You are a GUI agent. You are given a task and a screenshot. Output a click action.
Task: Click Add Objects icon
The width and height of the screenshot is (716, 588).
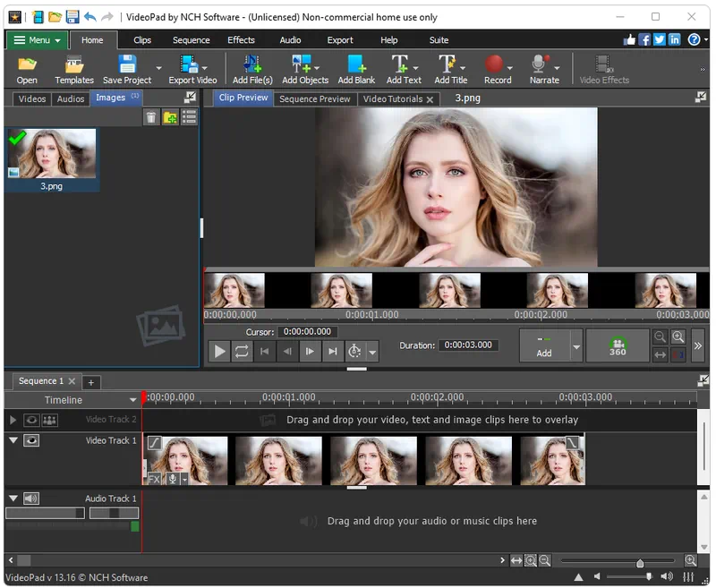[x=305, y=70]
